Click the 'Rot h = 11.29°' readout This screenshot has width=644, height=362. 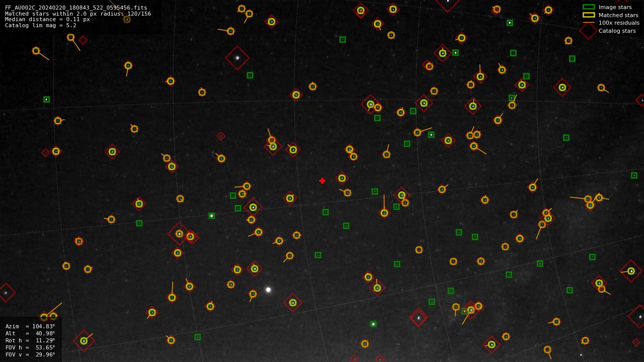pyautogui.click(x=30, y=340)
